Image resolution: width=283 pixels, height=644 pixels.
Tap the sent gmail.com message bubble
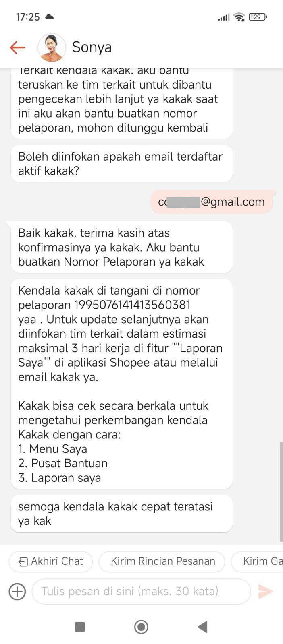[212, 202]
